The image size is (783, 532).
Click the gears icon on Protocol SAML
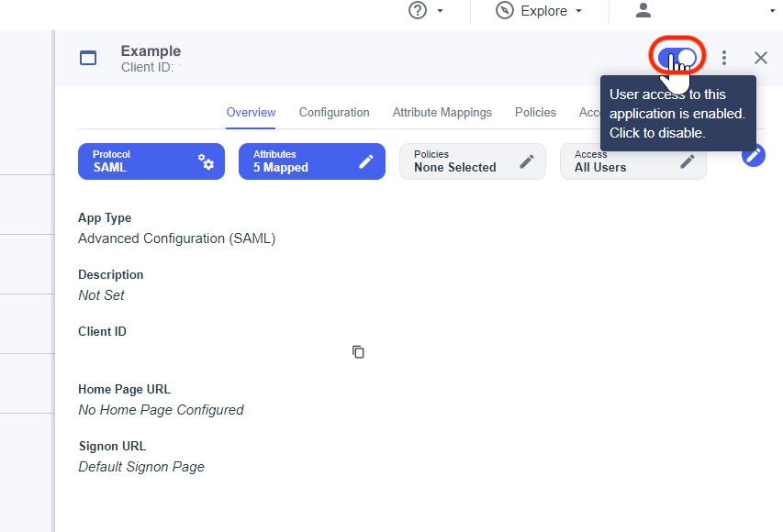pos(207,161)
